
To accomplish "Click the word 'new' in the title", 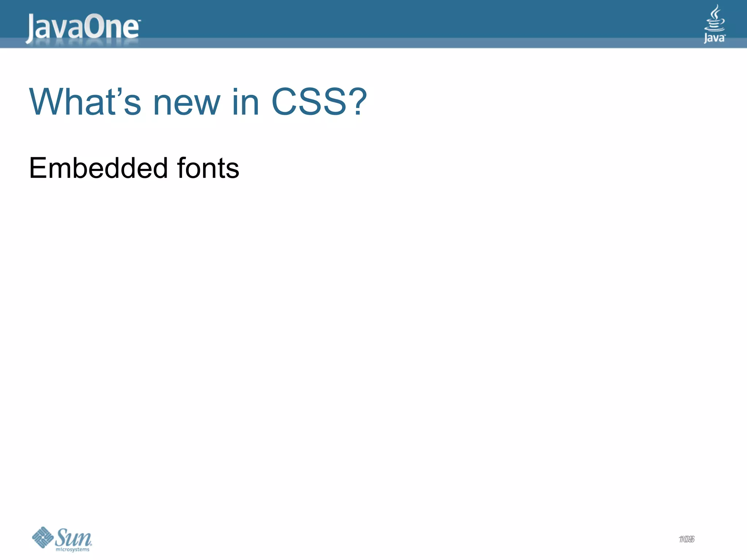I will pos(187,105).
